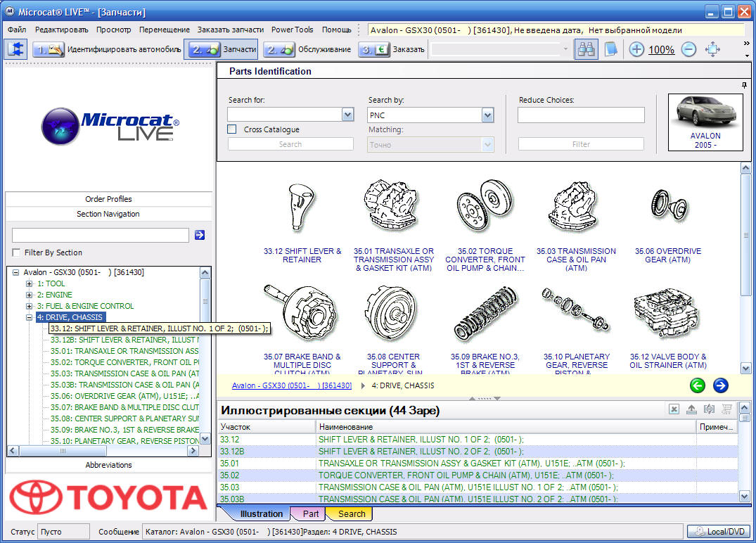Viewport: 756px width, 543px height.
Task: Switch to the Part tab
Action: tap(310, 514)
